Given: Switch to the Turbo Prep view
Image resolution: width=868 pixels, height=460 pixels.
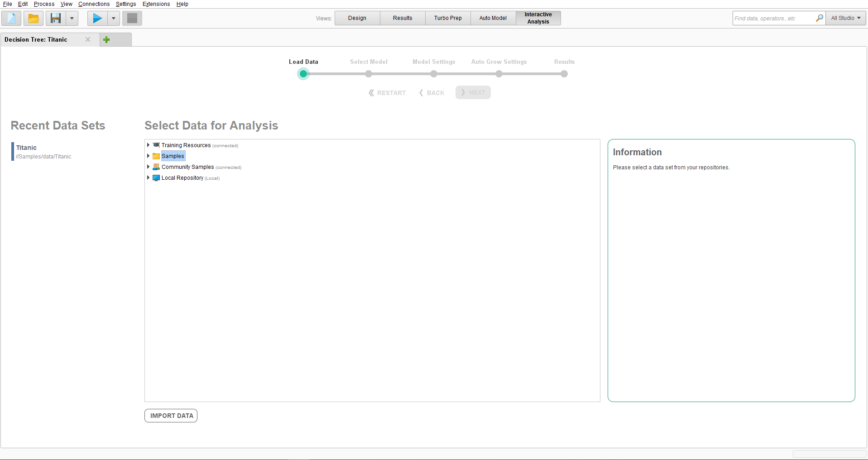Looking at the screenshot, I should (x=447, y=18).
